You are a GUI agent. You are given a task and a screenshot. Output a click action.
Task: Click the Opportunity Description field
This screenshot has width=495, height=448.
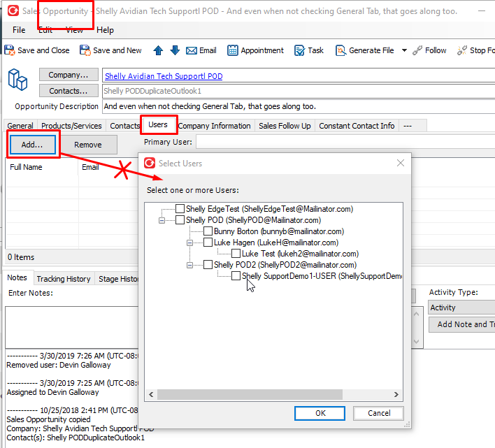click(299, 106)
